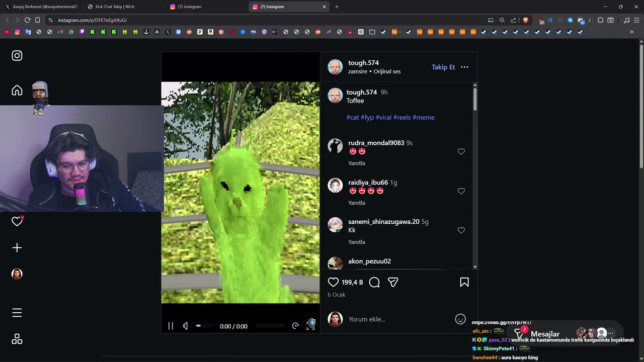This screenshot has height=362, width=644.
Task: Share the post with the send icon
Action: click(x=393, y=283)
